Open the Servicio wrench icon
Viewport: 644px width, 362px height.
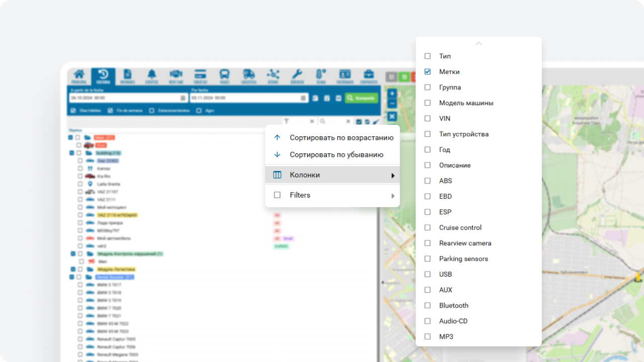pos(297,76)
